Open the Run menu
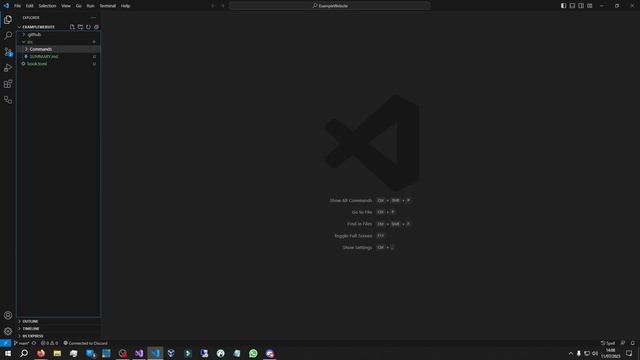The height and width of the screenshot is (360, 640). [x=91, y=6]
